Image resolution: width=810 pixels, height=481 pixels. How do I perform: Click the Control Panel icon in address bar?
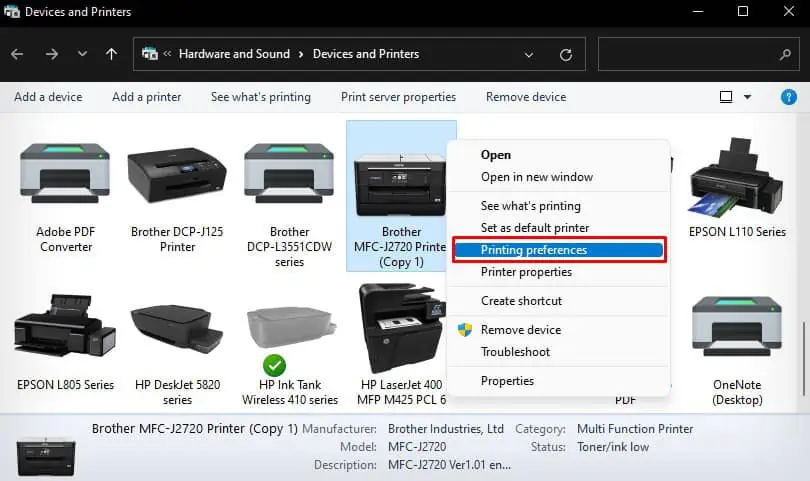click(x=150, y=54)
